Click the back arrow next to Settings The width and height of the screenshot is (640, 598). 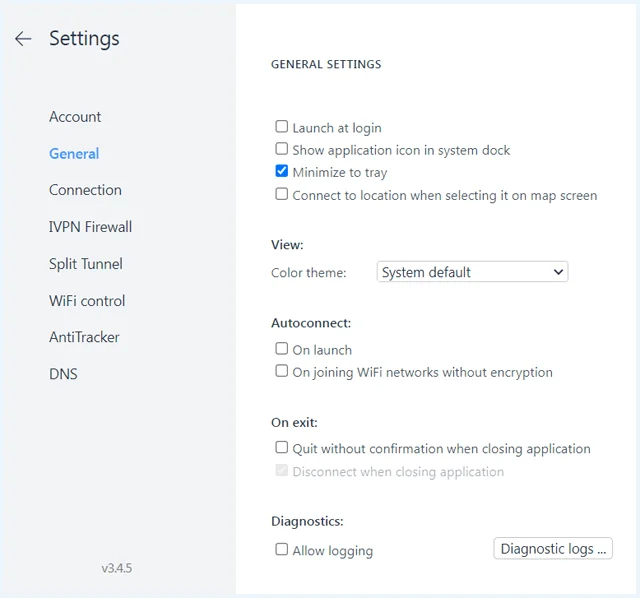pos(23,39)
